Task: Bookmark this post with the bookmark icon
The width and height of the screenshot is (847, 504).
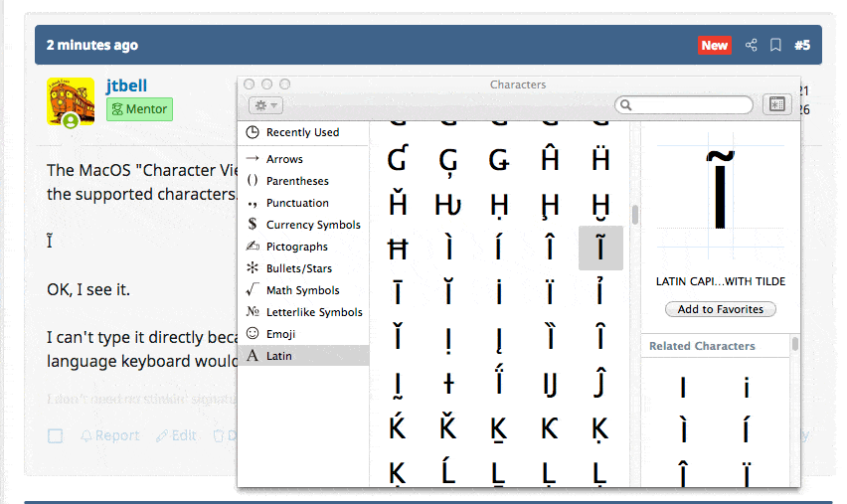Action: (775, 45)
